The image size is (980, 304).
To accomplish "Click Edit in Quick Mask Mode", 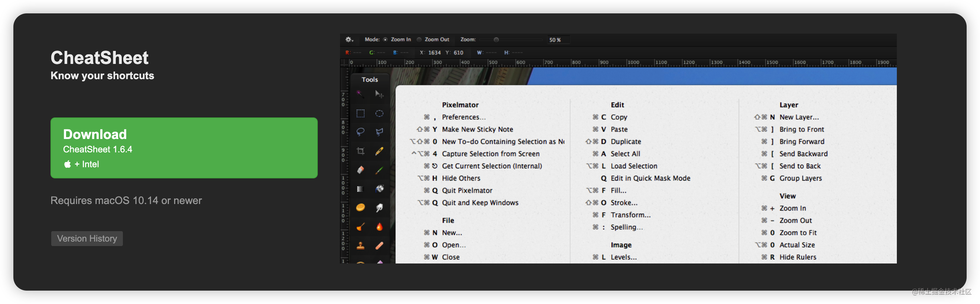I will (x=650, y=178).
